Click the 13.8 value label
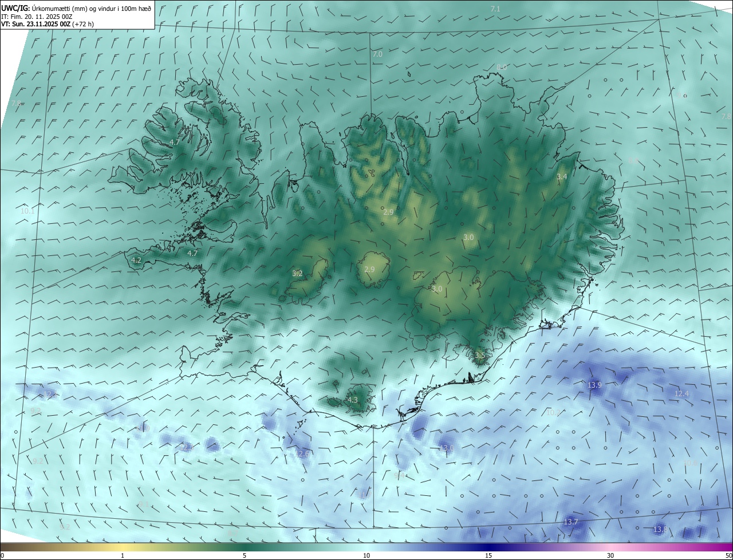Screen dimensions: 733x560 [660, 530]
